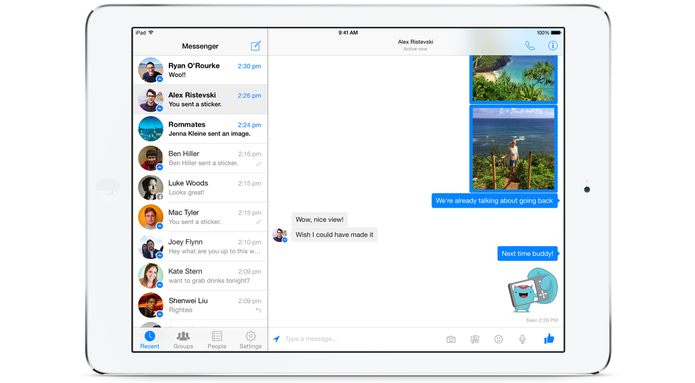Tap Ryan O'Rourke's profile picture
Screen dimensions: 695x383
click(150, 70)
